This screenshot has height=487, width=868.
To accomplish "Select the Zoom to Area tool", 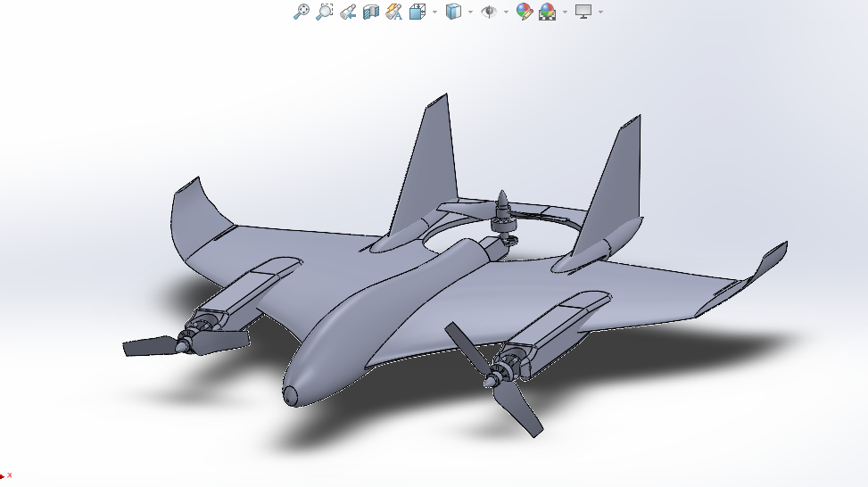I will [325, 12].
